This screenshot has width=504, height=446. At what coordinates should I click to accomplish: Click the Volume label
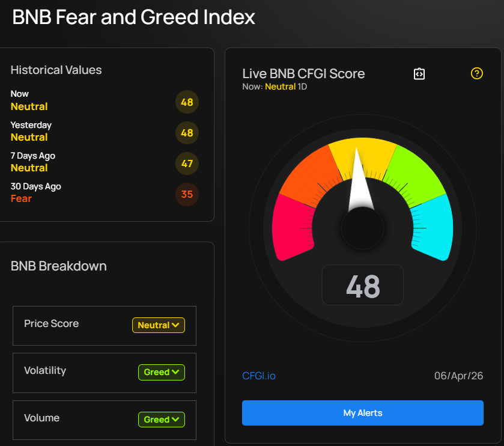coord(42,418)
